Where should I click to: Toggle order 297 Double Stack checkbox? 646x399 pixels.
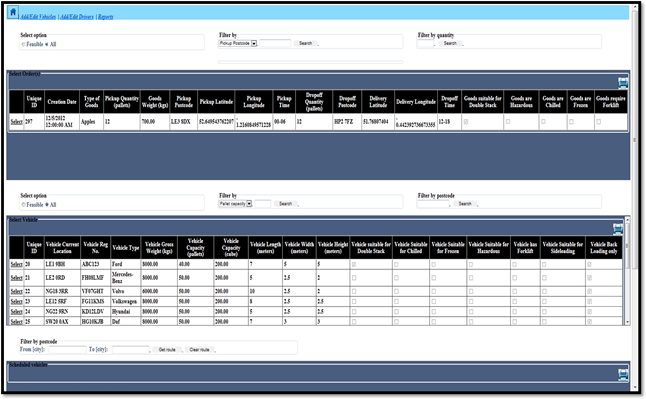coord(466,122)
